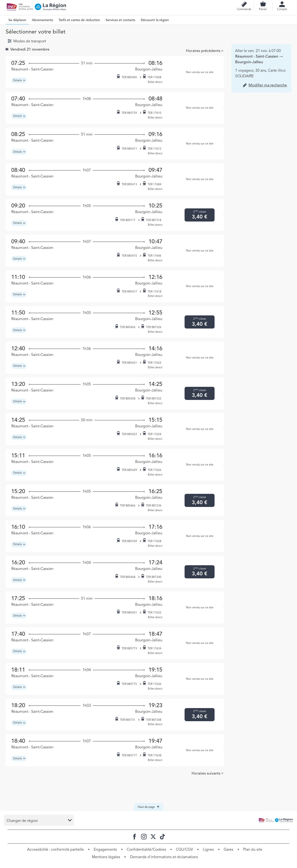Click the TikTok icon in footer

162,836
